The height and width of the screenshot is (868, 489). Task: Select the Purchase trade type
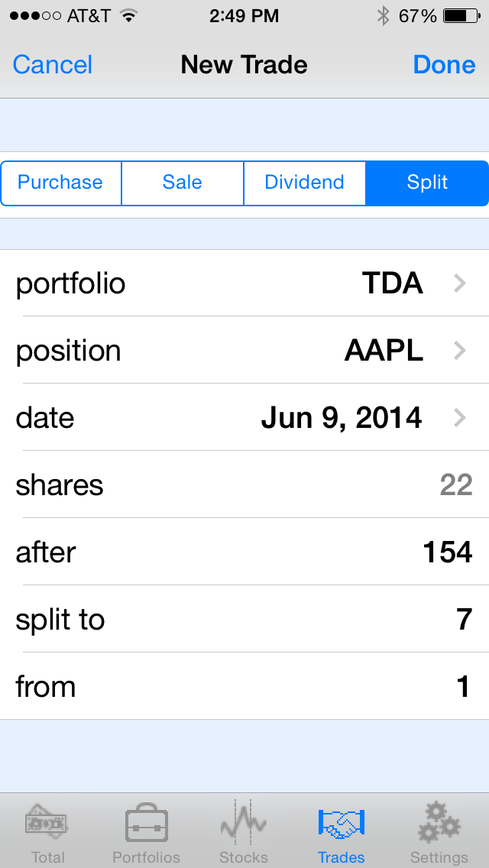60,183
